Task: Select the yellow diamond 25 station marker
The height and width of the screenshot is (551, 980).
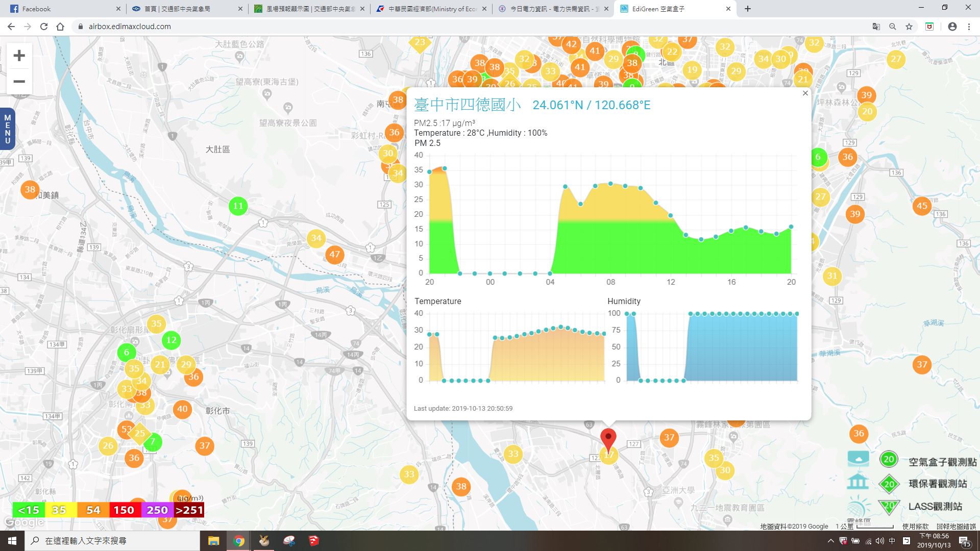Action: pyautogui.click(x=139, y=434)
